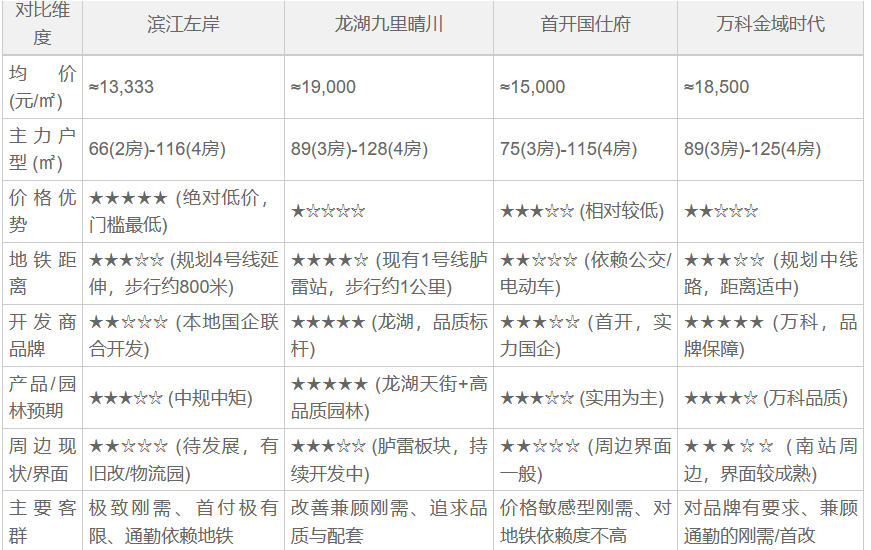Image resolution: width=871 pixels, height=550 pixels.
Task: Click the 规划中线路，距离适中 cell
Action: click(770, 273)
